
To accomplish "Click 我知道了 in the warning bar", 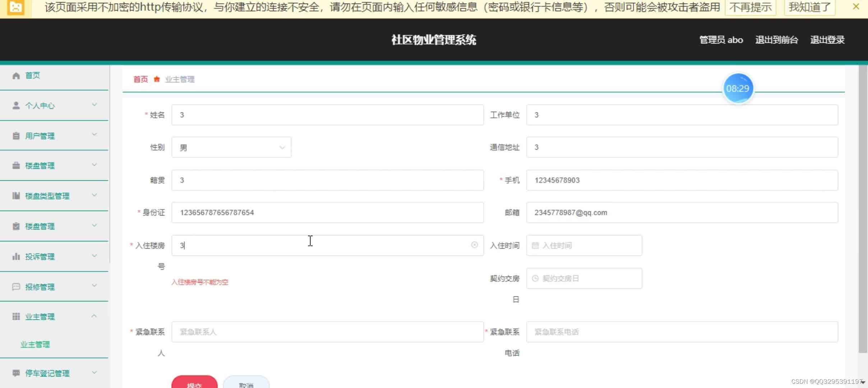I will (x=810, y=7).
